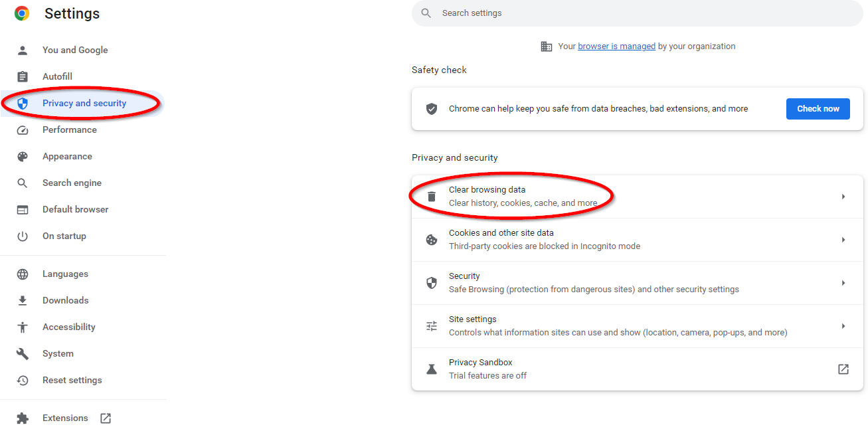Screen dimensions: 868x437
Task: Select Privacy and security in sidebar
Action: click(x=84, y=104)
